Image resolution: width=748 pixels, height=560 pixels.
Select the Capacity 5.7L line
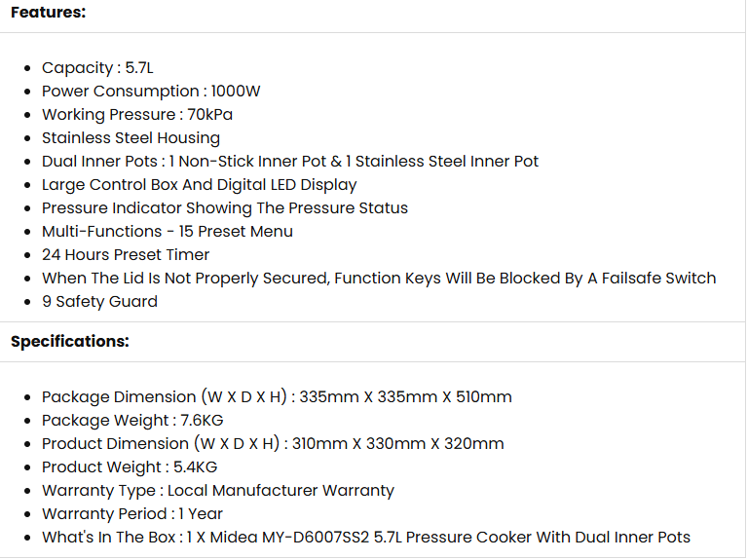(x=97, y=68)
